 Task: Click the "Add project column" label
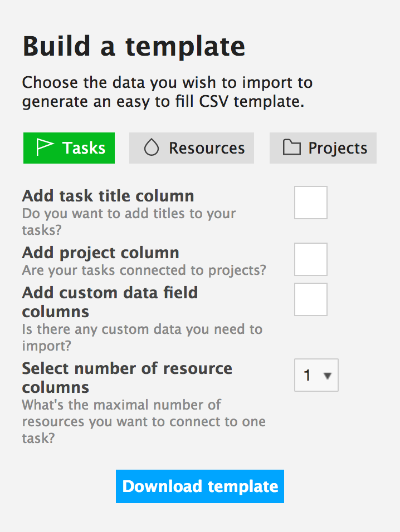100,253
